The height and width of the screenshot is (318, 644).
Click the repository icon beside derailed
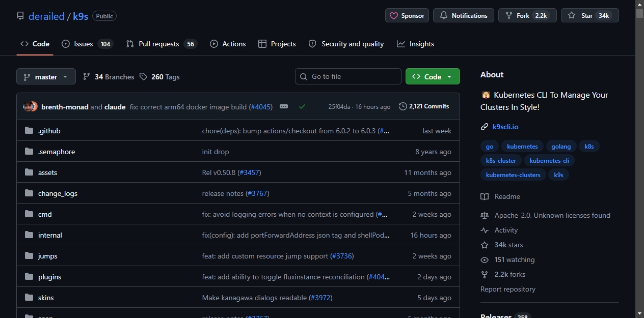click(20, 16)
